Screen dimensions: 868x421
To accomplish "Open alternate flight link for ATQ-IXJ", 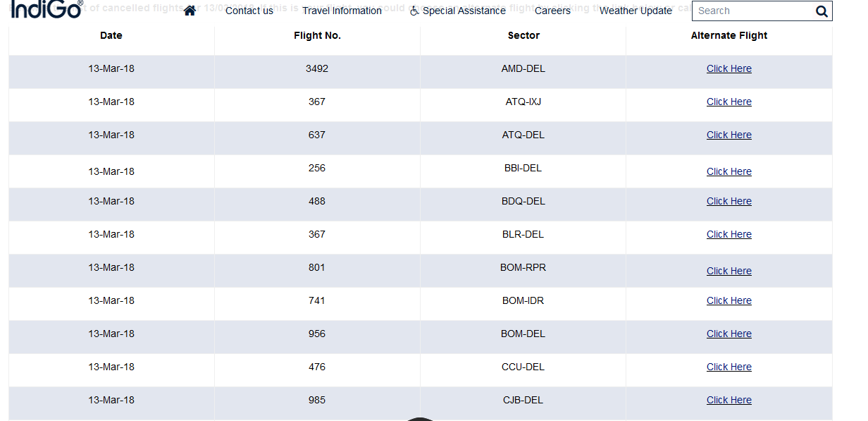I will pos(728,102).
